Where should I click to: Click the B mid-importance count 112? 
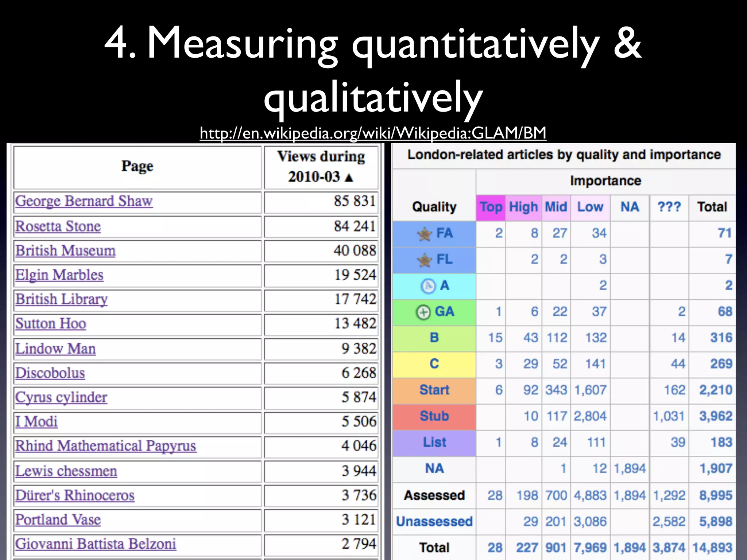pos(557,338)
